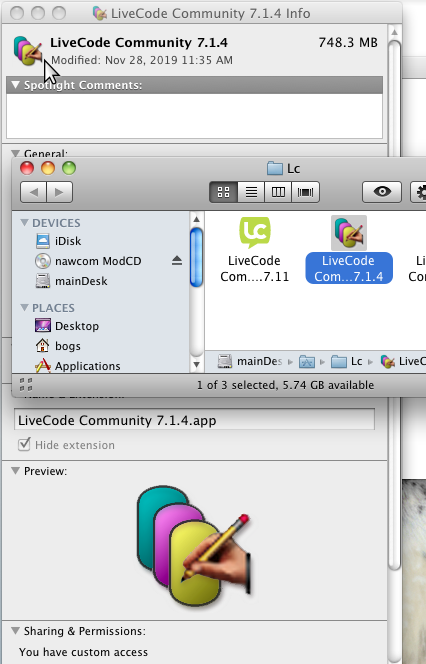Collapse the General section in Info window

tap(15, 153)
